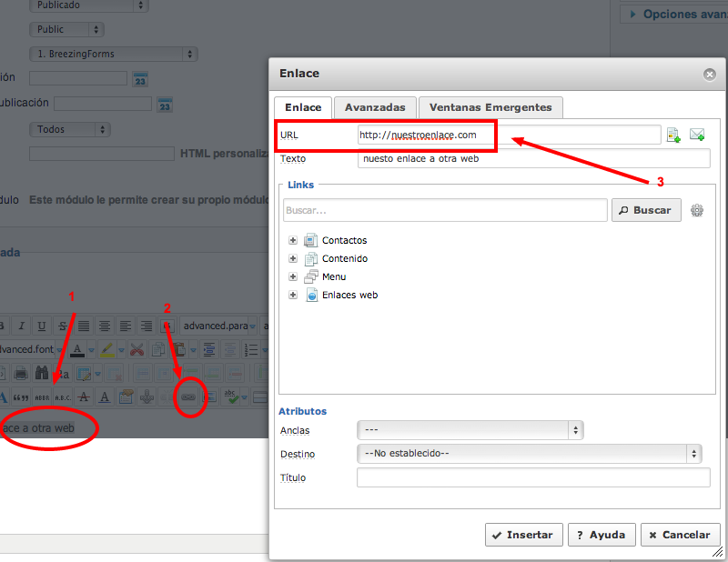Click the URL input field

(x=510, y=135)
